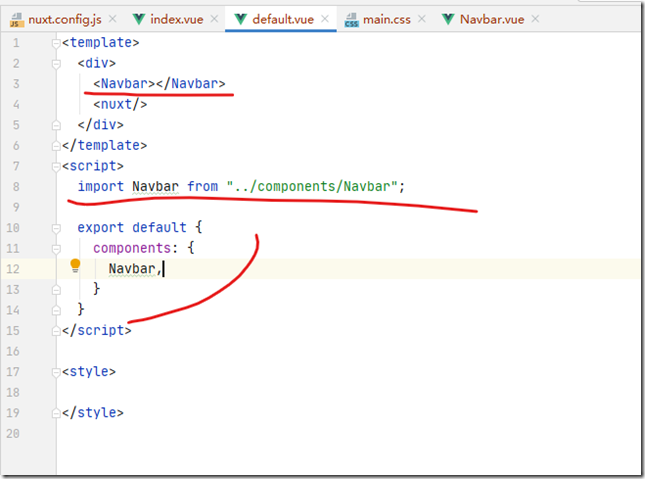Image resolution: width=645 pixels, height=479 pixels.
Task: Click the "../components/Navbar" import path string
Action: [312, 186]
